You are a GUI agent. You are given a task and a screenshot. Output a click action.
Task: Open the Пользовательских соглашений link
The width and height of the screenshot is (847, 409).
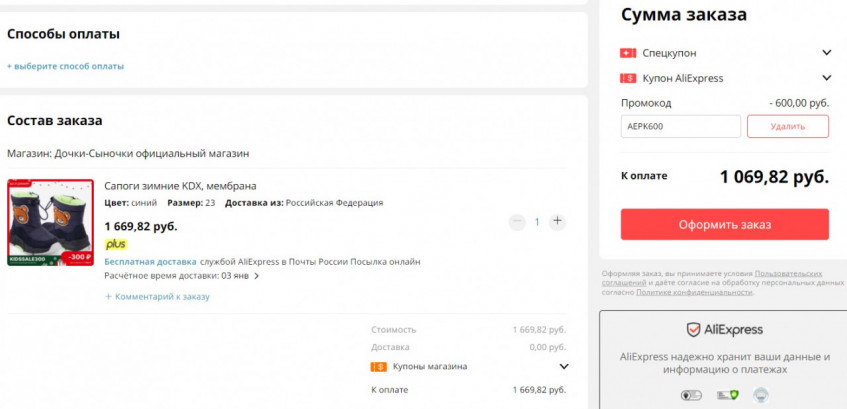[x=788, y=274]
